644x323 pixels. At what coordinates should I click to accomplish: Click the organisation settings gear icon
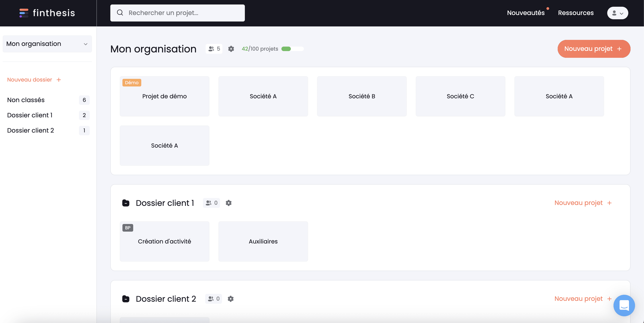(231, 49)
